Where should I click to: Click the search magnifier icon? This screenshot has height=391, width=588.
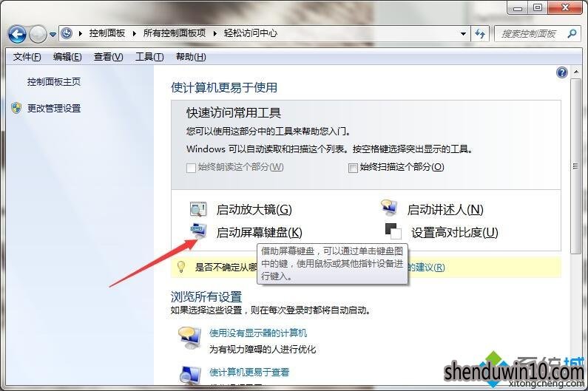572,34
